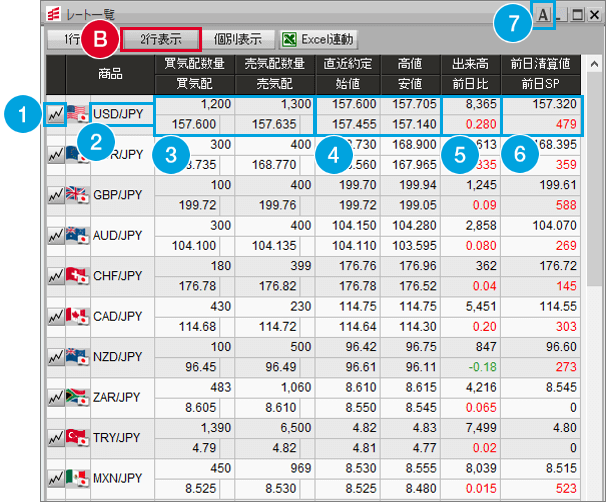Select the CAD/JPY product name

pyautogui.click(x=117, y=317)
